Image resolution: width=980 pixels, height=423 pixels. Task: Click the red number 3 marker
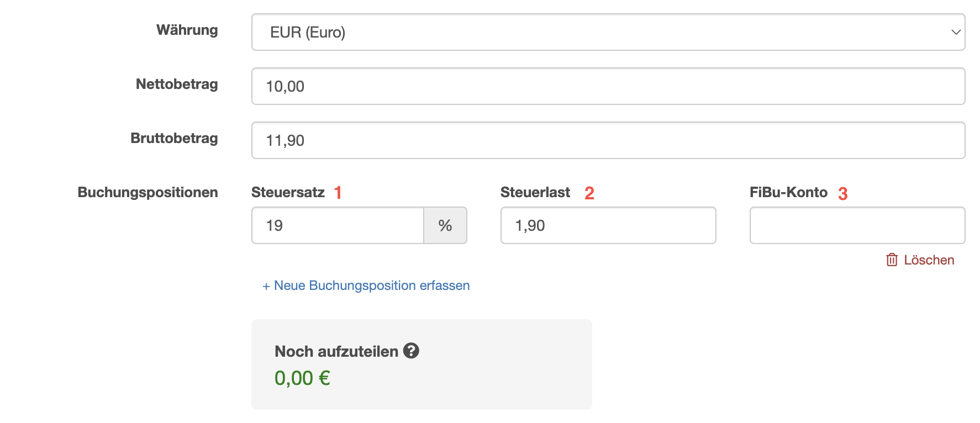point(842,194)
